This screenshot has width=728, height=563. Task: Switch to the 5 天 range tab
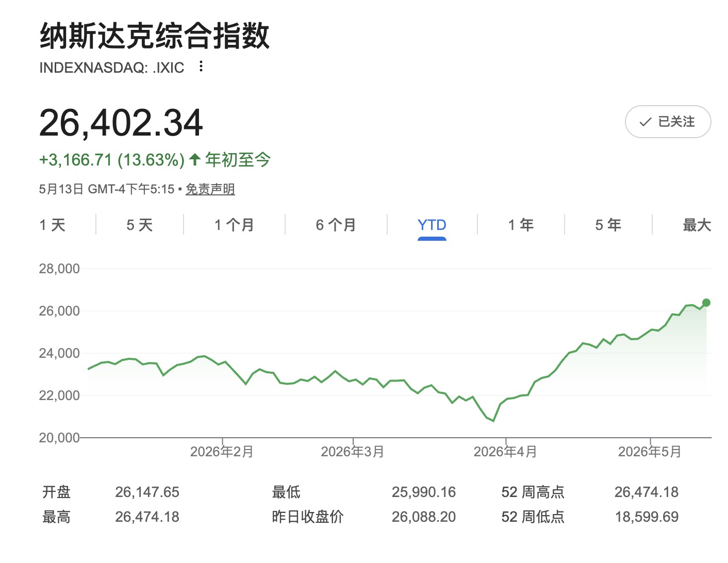pyautogui.click(x=140, y=225)
